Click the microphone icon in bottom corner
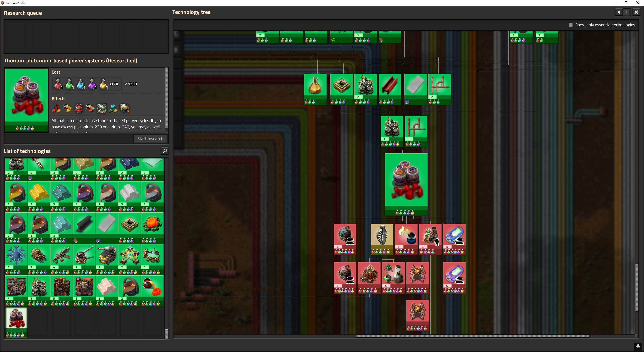The image size is (644, 352). point(638,346)
